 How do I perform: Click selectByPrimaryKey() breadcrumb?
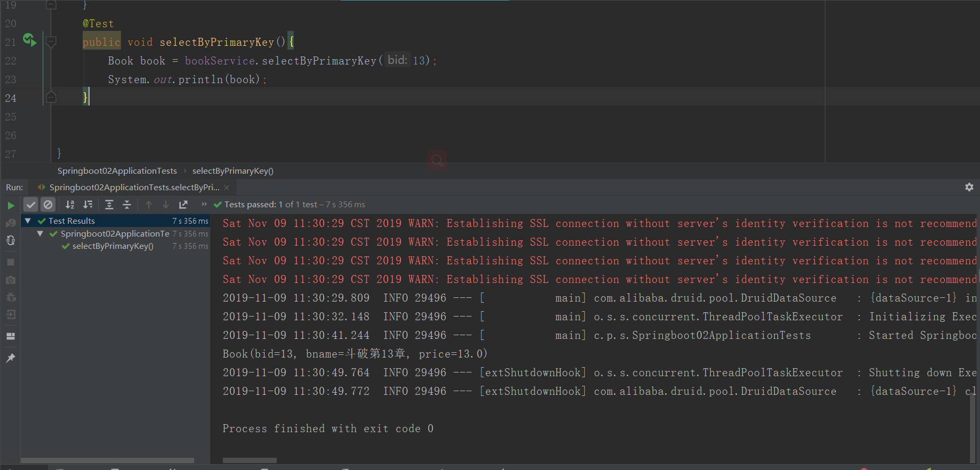(x=233, y=171)
